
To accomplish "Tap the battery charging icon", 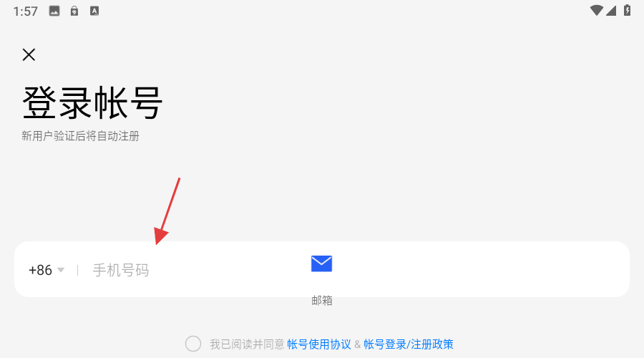I will point(627,10).
